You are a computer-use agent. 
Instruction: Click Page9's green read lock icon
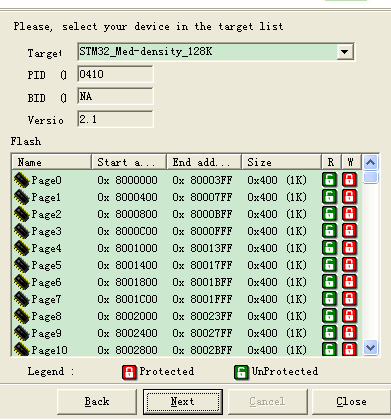point(330,333)
